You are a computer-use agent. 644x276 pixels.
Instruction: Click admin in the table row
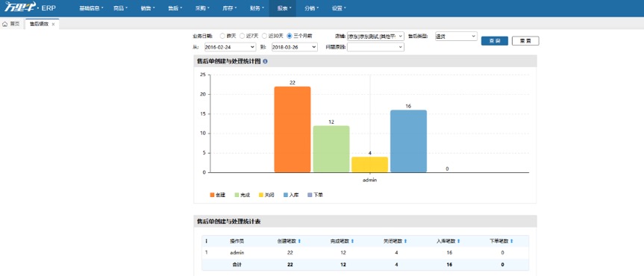pyautogui.click(x=237, y=253)
